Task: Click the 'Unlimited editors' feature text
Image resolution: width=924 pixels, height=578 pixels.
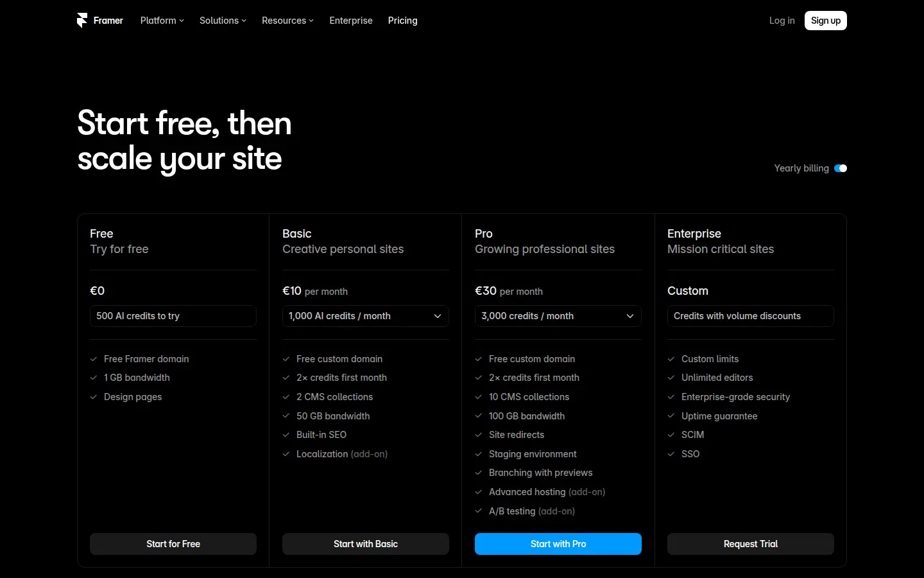Action: pos(717,378)
